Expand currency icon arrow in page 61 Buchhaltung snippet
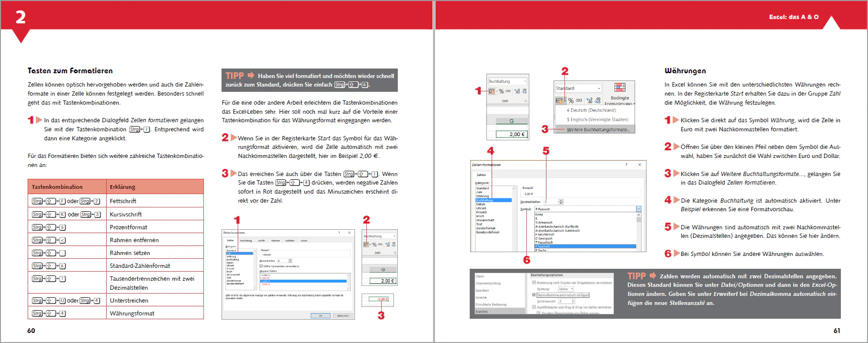This screenshot has width=868, height=343. coord(496,91)
